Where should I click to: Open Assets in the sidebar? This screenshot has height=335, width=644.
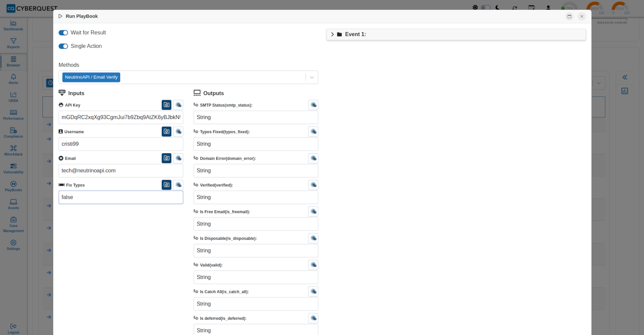[x=13, y=204]
